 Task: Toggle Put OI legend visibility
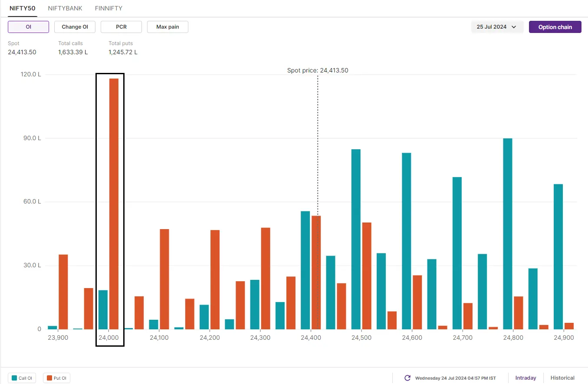click(57, 378)
